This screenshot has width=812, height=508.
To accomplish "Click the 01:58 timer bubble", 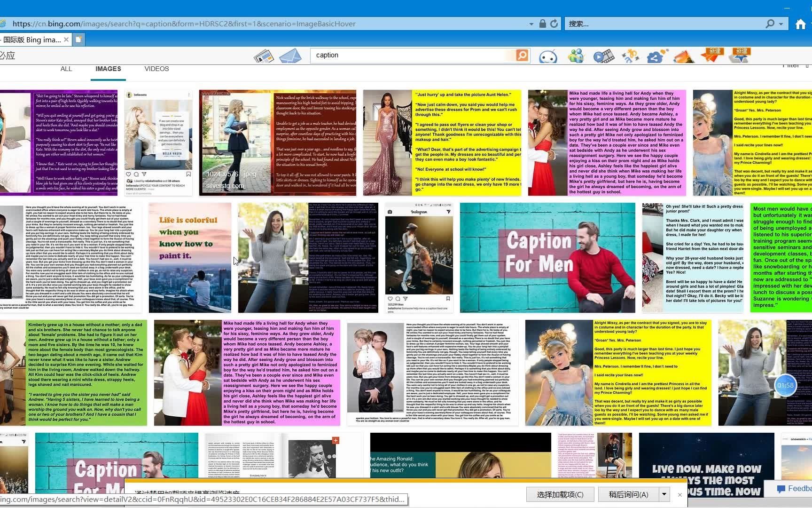I will [x=785, y=385].
